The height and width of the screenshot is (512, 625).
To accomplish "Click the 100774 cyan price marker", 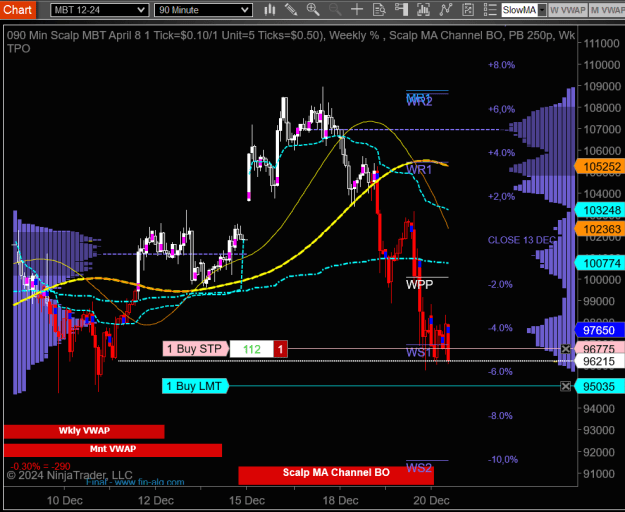I will point(599,263).
